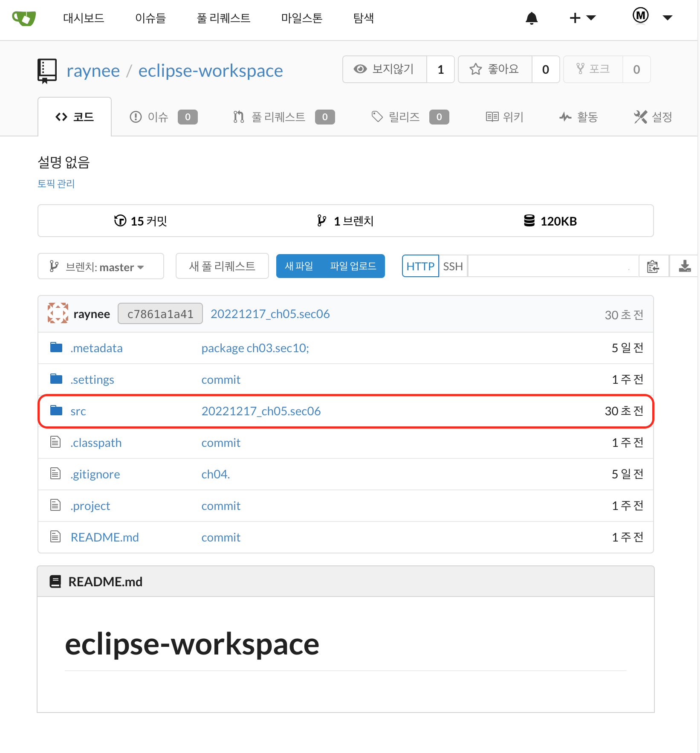
Task: Click the star count 0
Action: coord(546,69)
